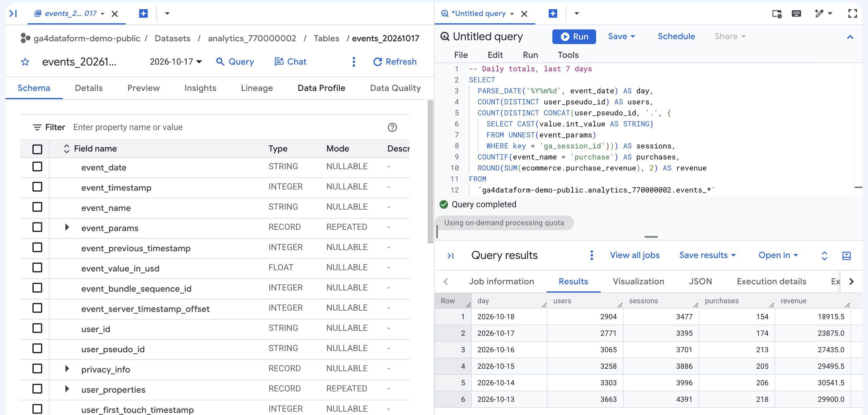Open the Insights tab
This screenshot has width=868, height=415.
click(x=200, y=88)
